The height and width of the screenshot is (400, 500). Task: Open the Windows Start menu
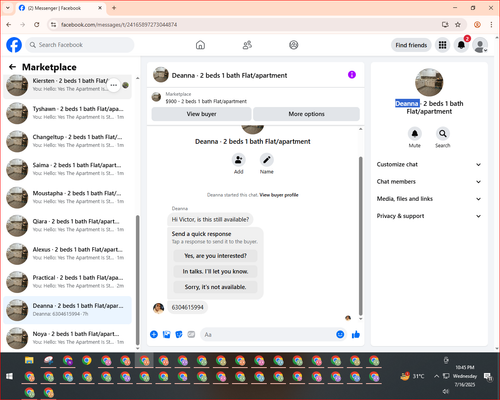(x=9, y=376)
